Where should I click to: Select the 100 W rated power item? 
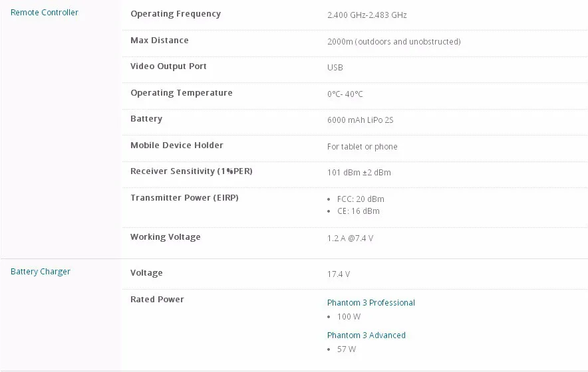tap(349, 317)
